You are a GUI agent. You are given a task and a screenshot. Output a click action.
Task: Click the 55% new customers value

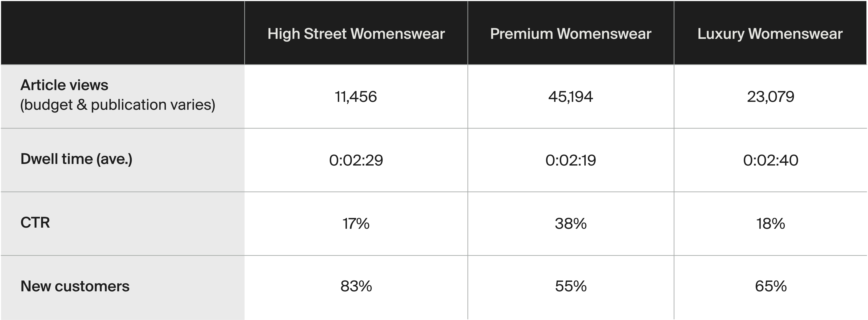570,286
